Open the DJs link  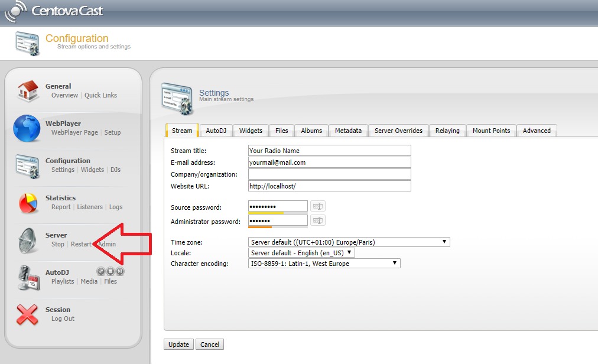[x=116, y=170]
